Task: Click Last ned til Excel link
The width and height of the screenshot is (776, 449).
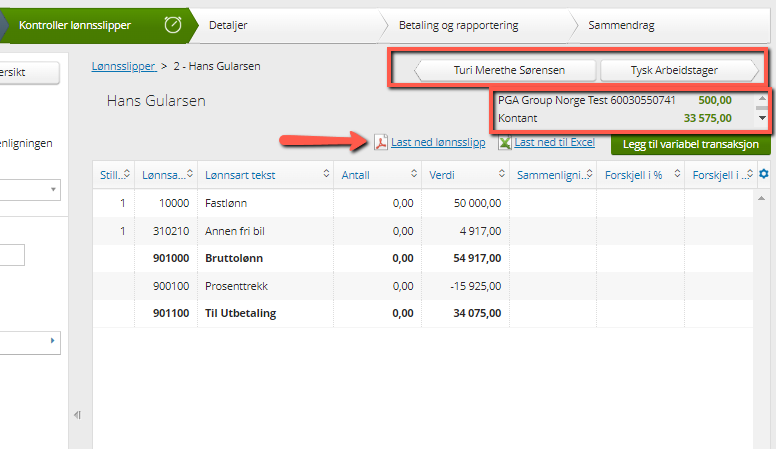Action: (554, 143)
